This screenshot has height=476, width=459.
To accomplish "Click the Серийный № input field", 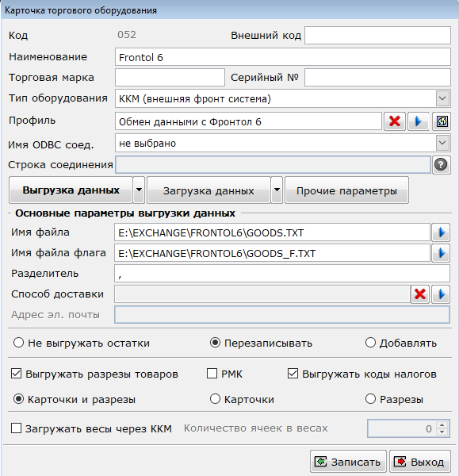I will (x=377, y=78).
